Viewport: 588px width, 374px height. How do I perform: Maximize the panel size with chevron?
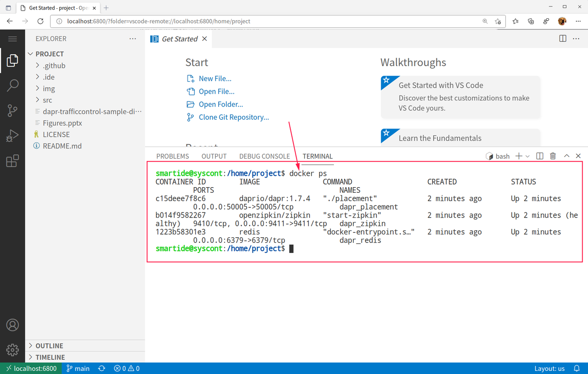[x=566, y=156]
